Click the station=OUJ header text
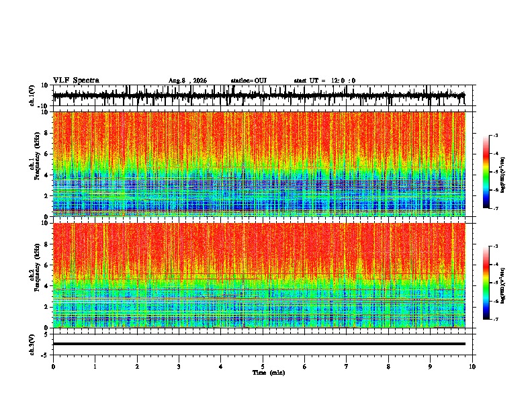532x411 pixels. 249,81
